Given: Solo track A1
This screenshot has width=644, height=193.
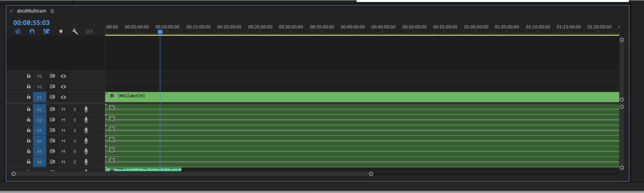Looking at the screenshot, I should tap(75, 110).
